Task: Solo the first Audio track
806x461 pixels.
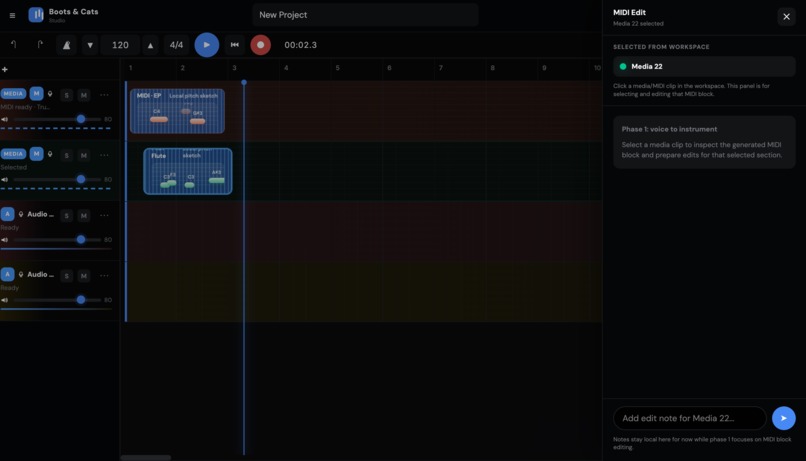Action: tap(66, 215)
